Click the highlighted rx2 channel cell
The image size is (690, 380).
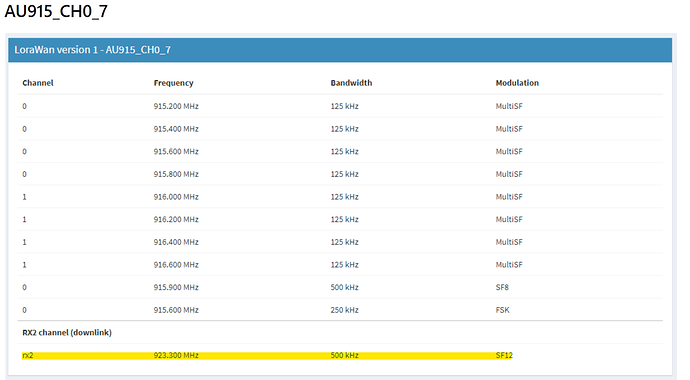pos(28,355)
